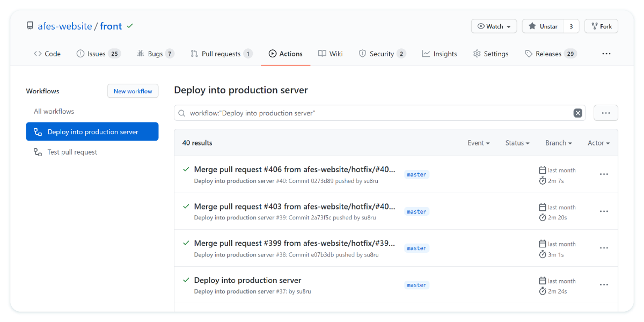644x322 pixels.
Task: Click the search magnifier icon
Action: pos(182,113)
